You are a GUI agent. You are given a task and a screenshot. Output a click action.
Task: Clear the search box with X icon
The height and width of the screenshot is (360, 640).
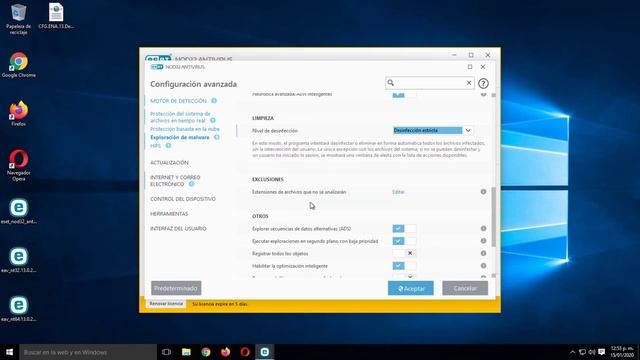469,83
